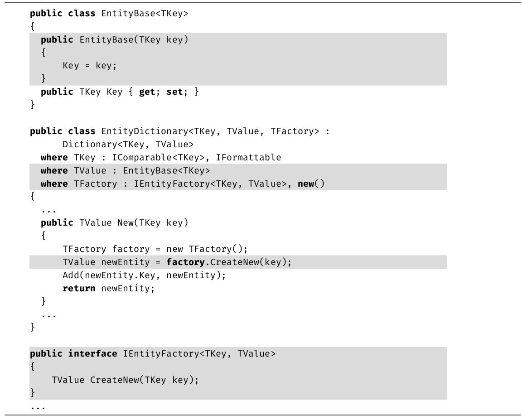Click the 'public TValue New(TKey key)' signature
The width and height of the screenshot is (522, 420).
114,223
